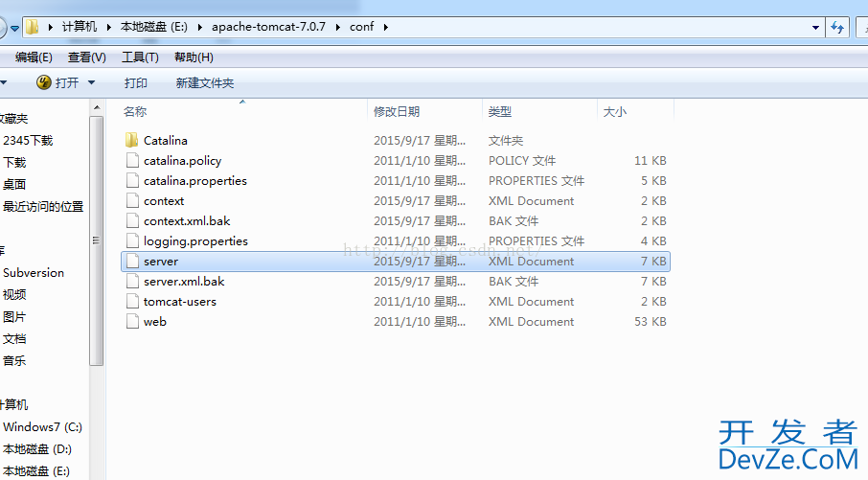This screenshot has width=868, height=480.
Task: Click the refresh button beside address bar
Action: point(837,27)
